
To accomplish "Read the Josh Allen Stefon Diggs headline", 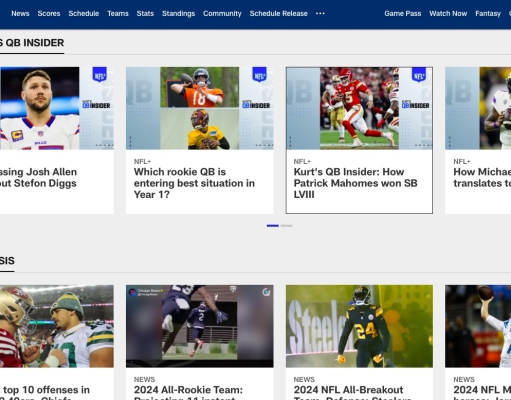I will 38,178.
